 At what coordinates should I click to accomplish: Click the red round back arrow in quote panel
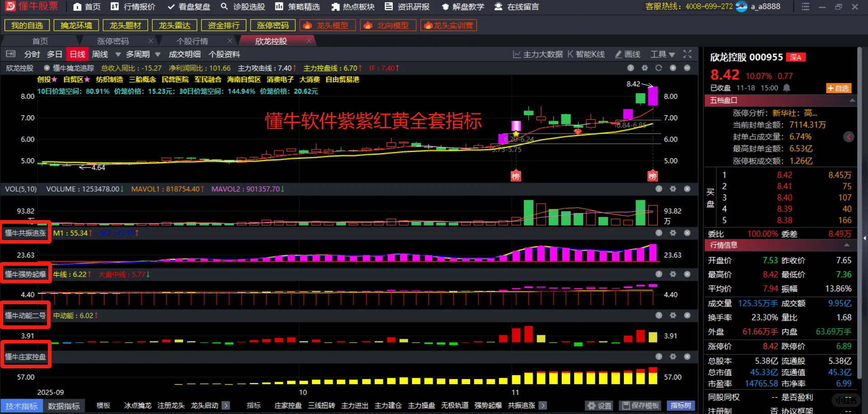849,136
